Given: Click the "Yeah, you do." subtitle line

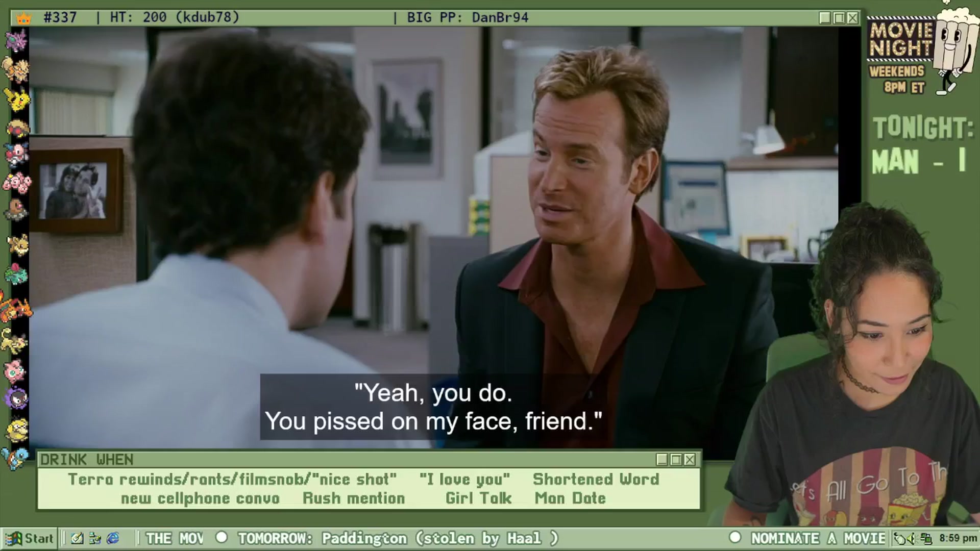Looking at the screenshot, I should pos(433,393).
